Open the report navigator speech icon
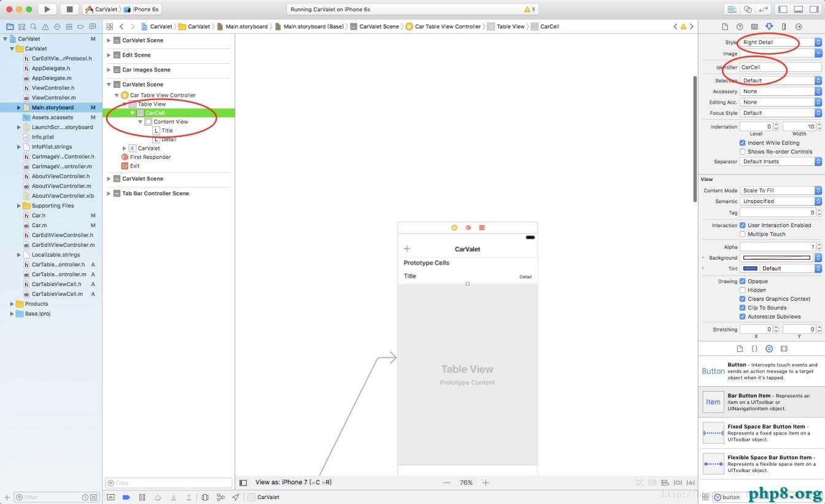 point(92,27)
